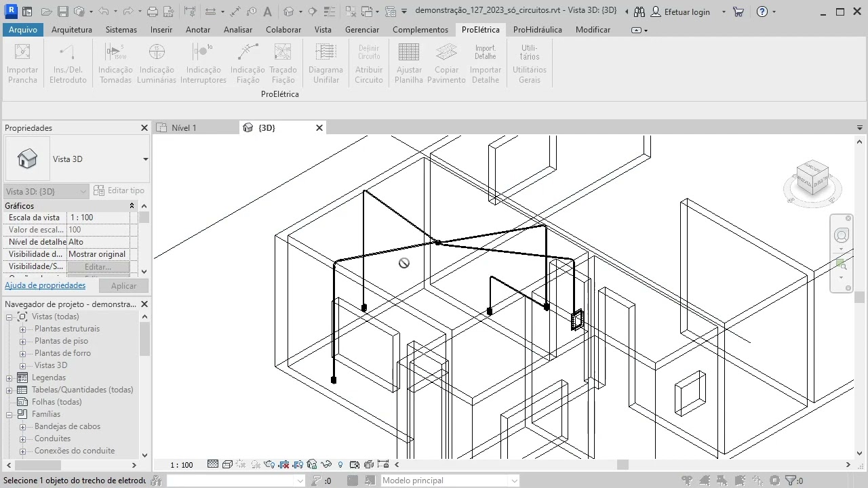Click the Editar tipo button
The height and width of the screenshot is (488, 868).
(119, 191)
